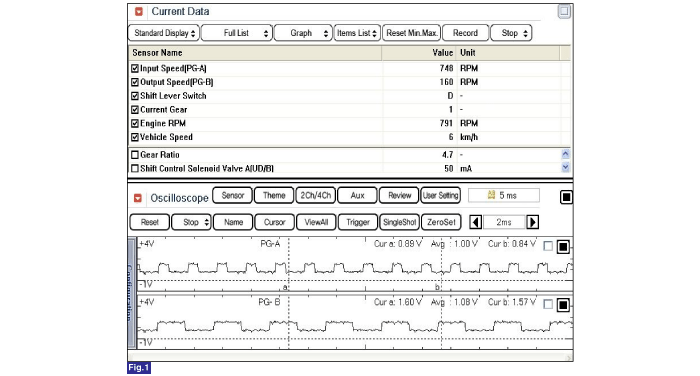Select the 2Ch/4Ch oscilloscope mode
The width and height of the screenshot is (700, 376).
coord(316,195)
